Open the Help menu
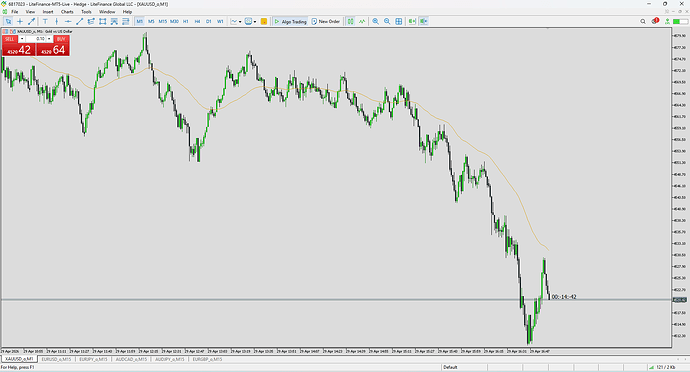 click(127, 12)
